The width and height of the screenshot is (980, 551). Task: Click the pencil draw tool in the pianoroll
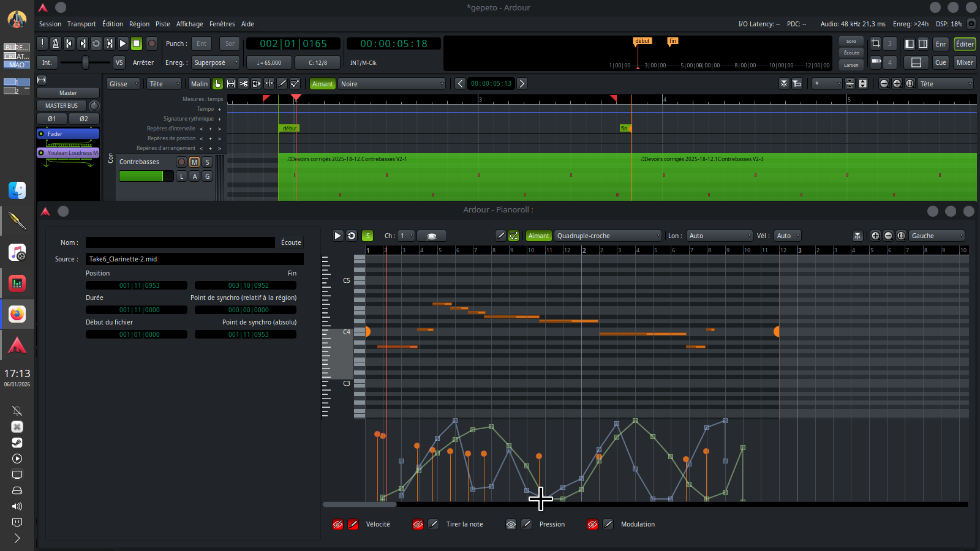[x=500, y=236]
